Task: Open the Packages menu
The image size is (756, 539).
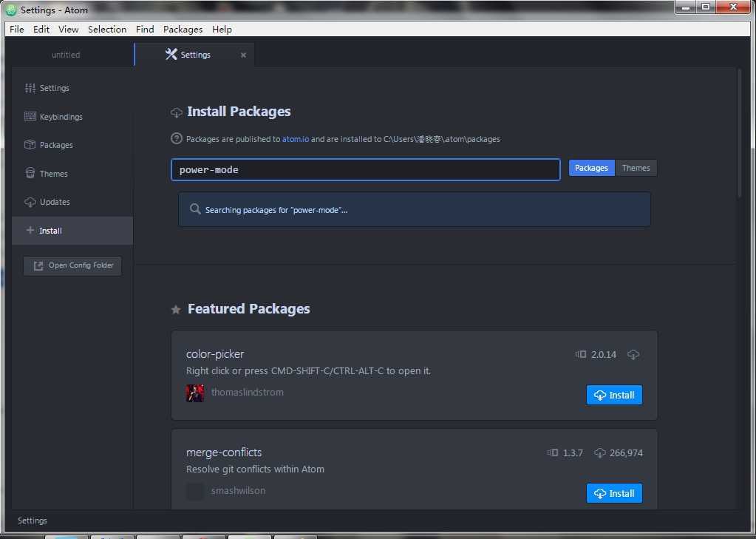Action: 183,30
